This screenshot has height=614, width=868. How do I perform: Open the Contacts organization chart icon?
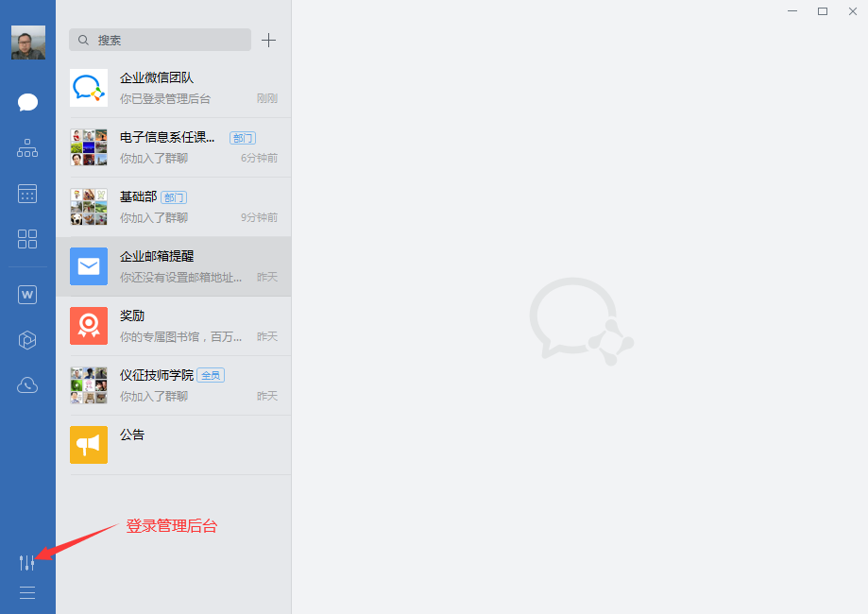click(27, 148)
